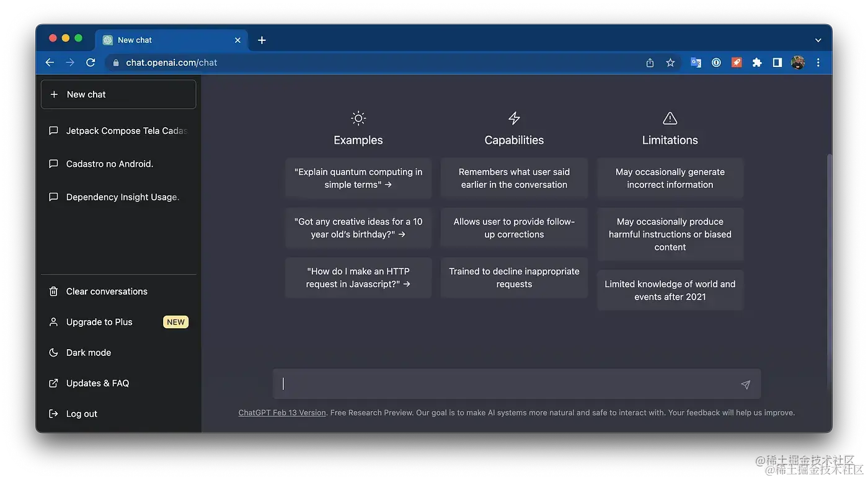868x480 pixels.
Task: Click the red rocket extension icon
Action: click(x=737, y=63)
